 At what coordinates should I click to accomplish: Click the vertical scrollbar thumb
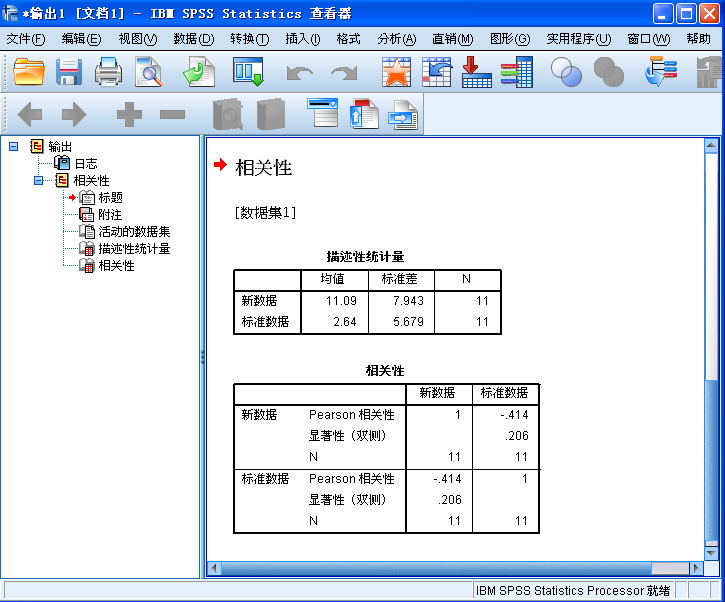pos(711,460)
